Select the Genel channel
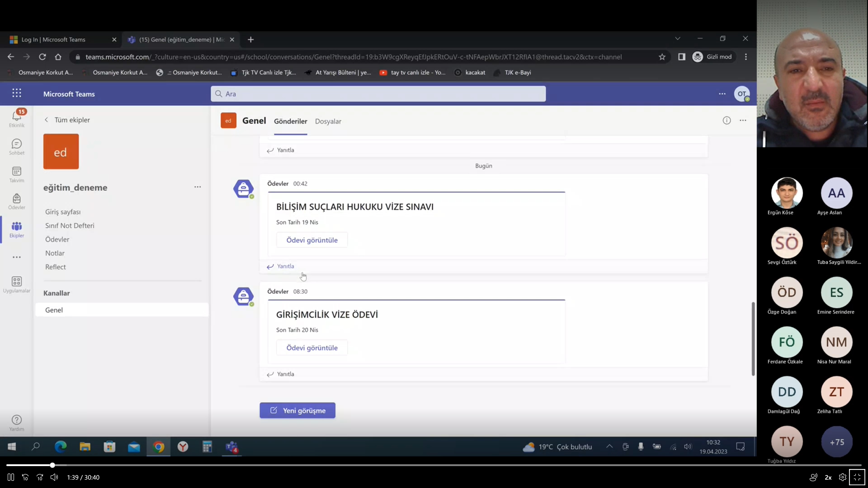Image resolution: width=868 pixels, height=488 pixels. [122, 310]
